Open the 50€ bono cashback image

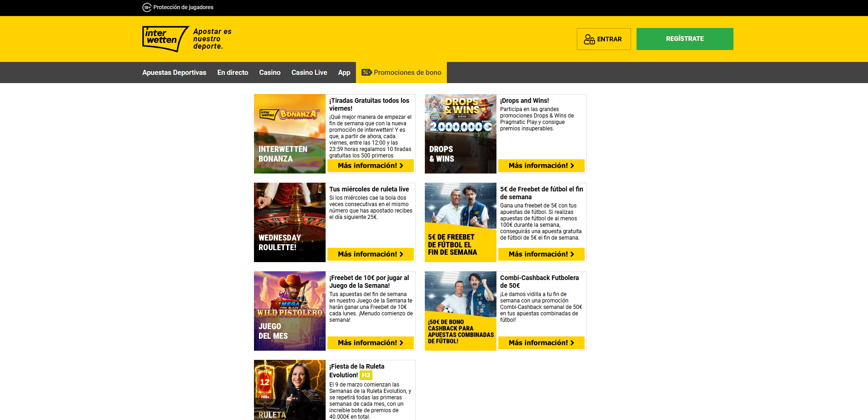[461, 311]
